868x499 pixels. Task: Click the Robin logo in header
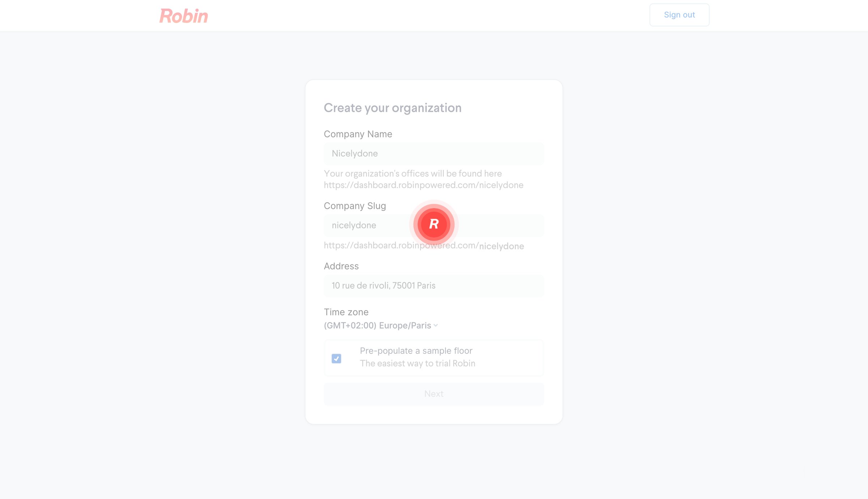click(184, 16)
